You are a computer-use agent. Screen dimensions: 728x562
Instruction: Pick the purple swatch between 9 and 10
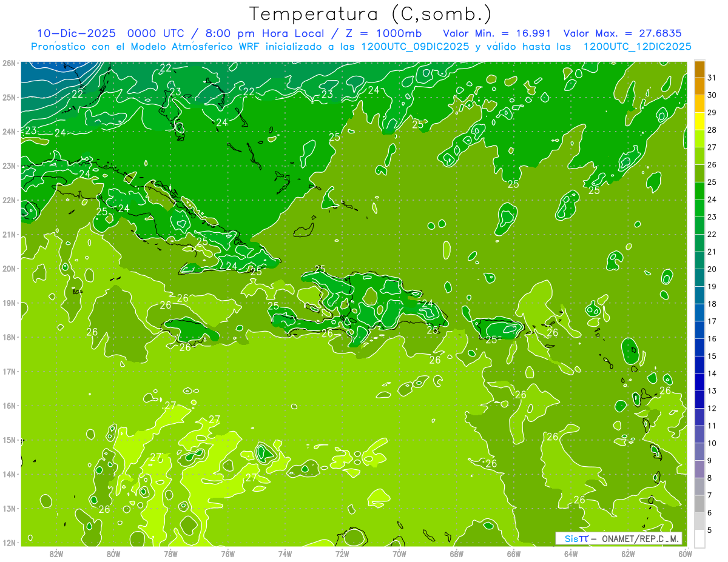coord(699,452)
